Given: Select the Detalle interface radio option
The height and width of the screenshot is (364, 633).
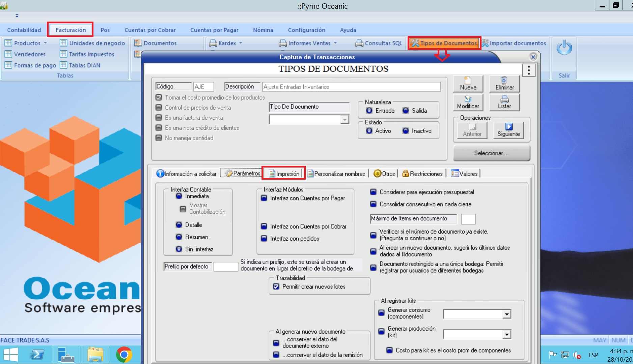Looking at the screenshot, I should tap(179, 225).
